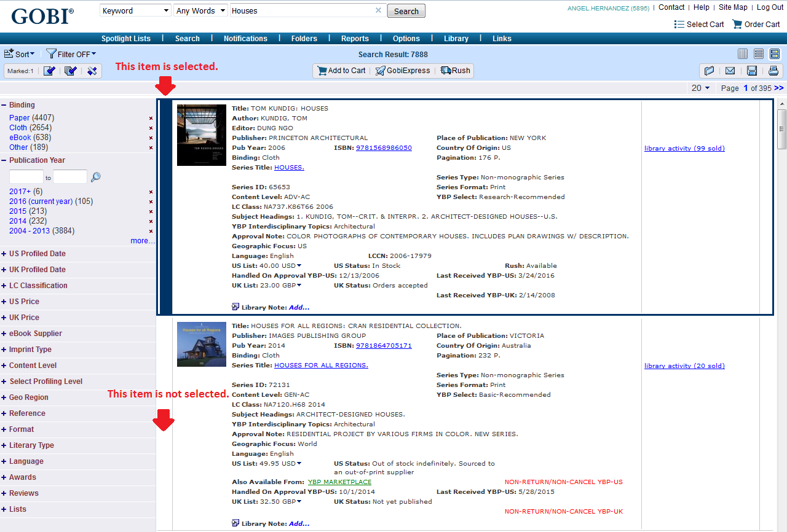Image resolution: width=787 pixels, height=532 pixels.
Task: Open the Reports menu
Action: (355, 38)
